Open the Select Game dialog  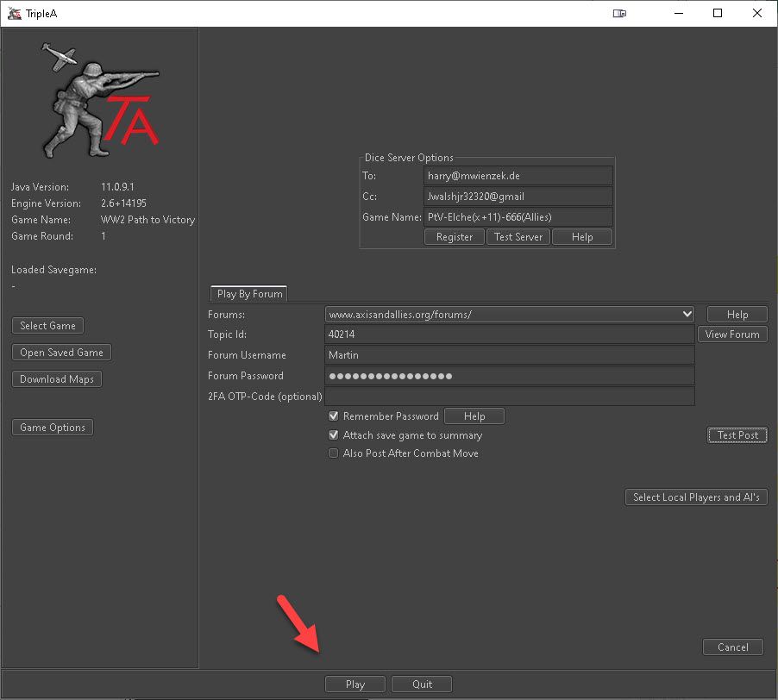coord(48,326)
